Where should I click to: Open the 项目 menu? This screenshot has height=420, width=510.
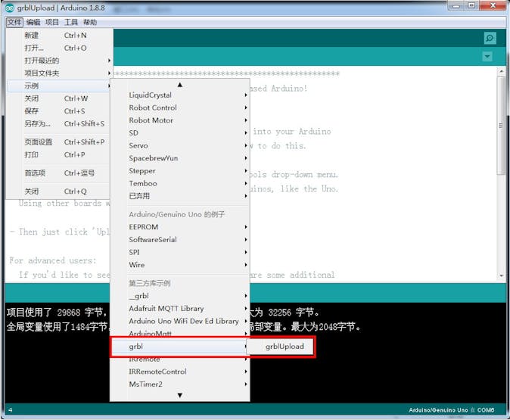[x=52, y=22]
